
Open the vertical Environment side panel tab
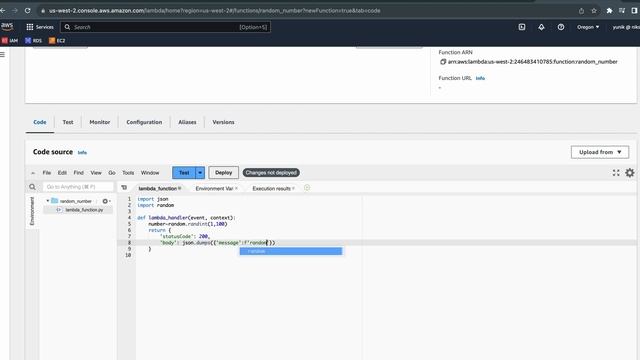[32, 211]
